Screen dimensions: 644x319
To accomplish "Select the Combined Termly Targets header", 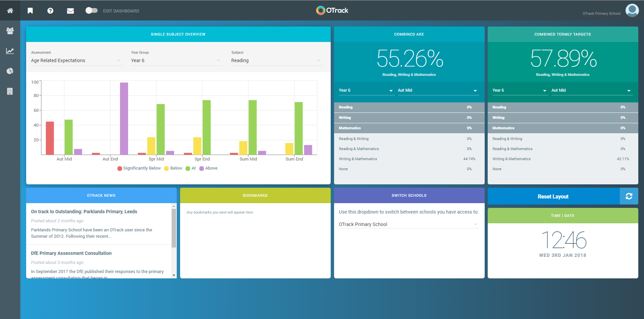I will click(563, 34).
